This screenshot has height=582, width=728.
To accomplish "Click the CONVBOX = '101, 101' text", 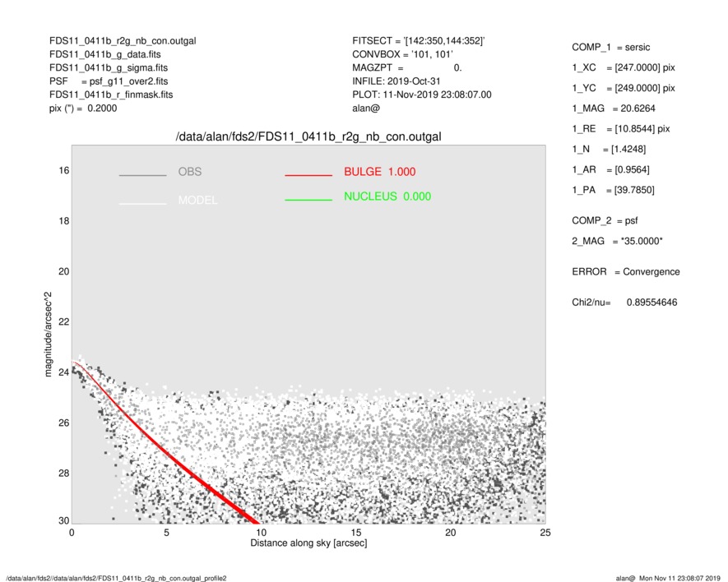I will click(402, 54).
